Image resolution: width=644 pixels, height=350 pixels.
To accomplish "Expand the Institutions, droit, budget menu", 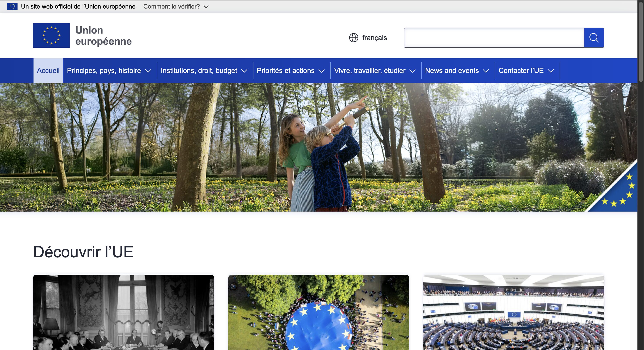I will (204, 71).
